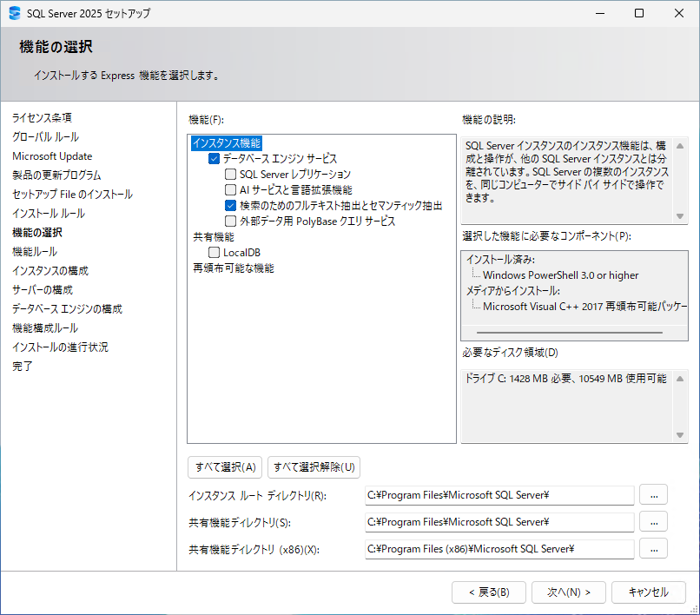Enable SQL Server レプリケーション checkbox
The height and width of the screenshot is (615, 700).
[230, 175]
